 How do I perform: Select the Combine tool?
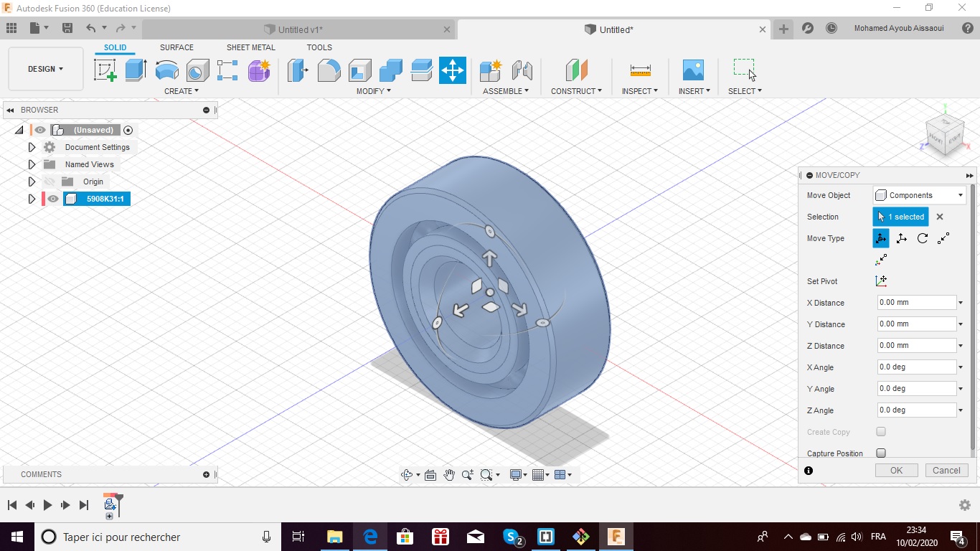click(x=390, y=70)
